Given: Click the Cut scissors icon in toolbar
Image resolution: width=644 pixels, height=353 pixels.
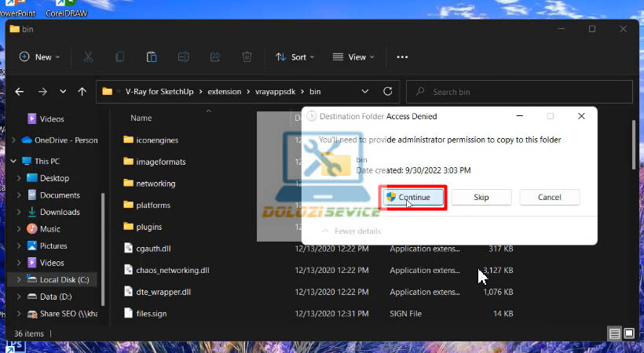Looking at the screenshot, I should coord(88,57).
